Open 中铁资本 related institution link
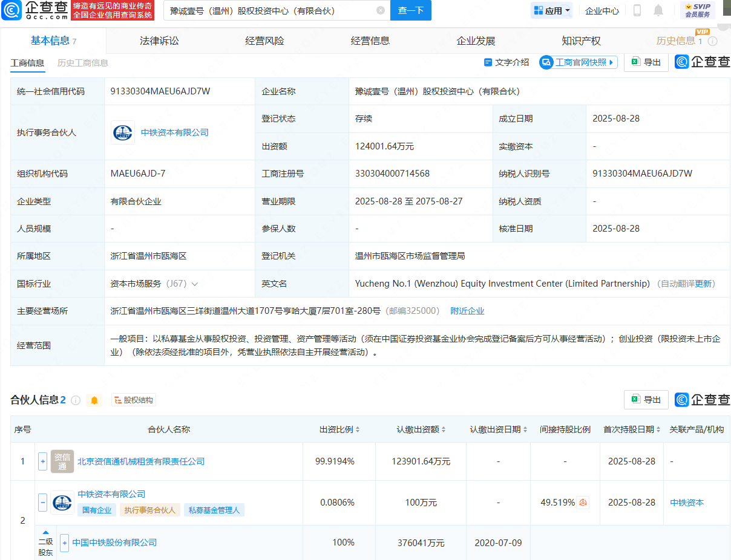Image resolution: width=731 pixels, height=560 pixels. 687,503
